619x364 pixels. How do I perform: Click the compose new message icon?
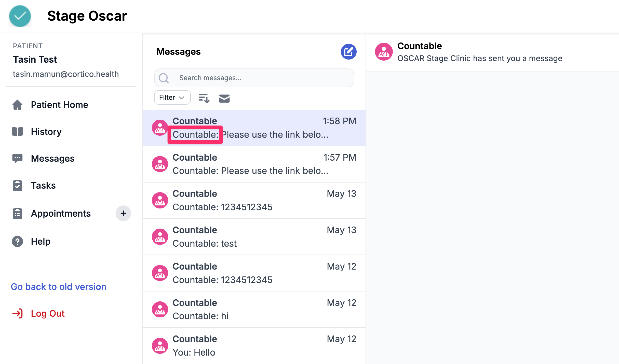pyautogui.click(x=348, y=52)
